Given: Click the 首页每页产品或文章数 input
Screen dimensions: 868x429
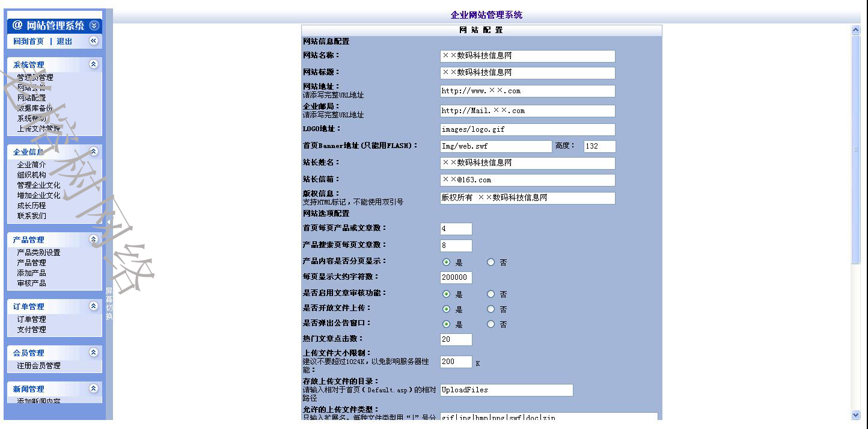Looking at the screenshot, I should (456, 229).
